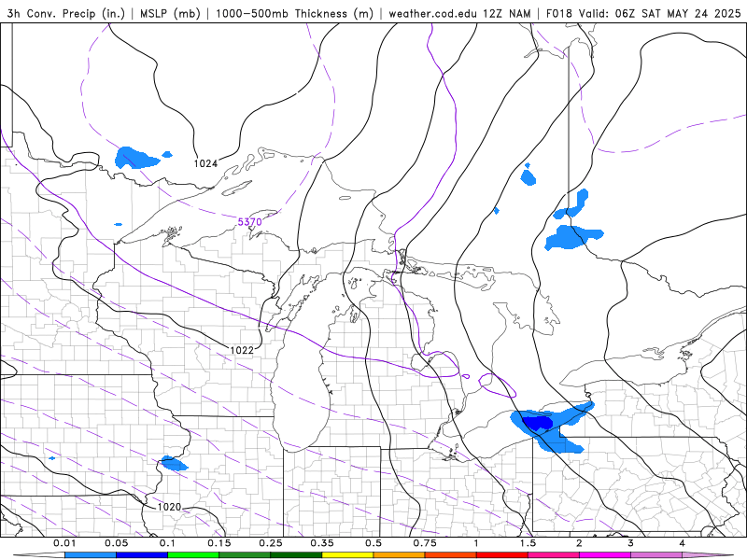Screen dimensions: 747x560
Task: Click the light blue 0.01–0.05 legend swatch
Action: 91,555
